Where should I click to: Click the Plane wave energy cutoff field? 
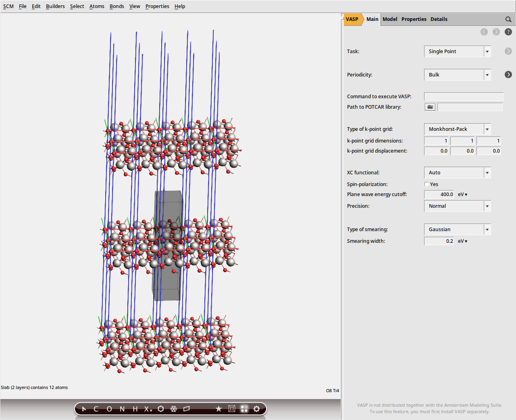439,194
